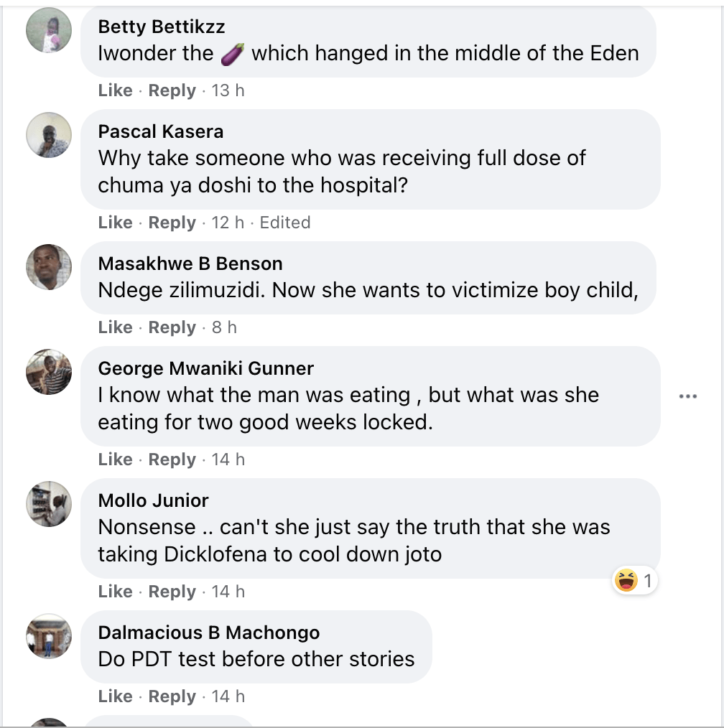This screenshot has width=724, height=728.
Task: Like Masakhwe B Benson's comment
Action: click(x=115, y=327)
